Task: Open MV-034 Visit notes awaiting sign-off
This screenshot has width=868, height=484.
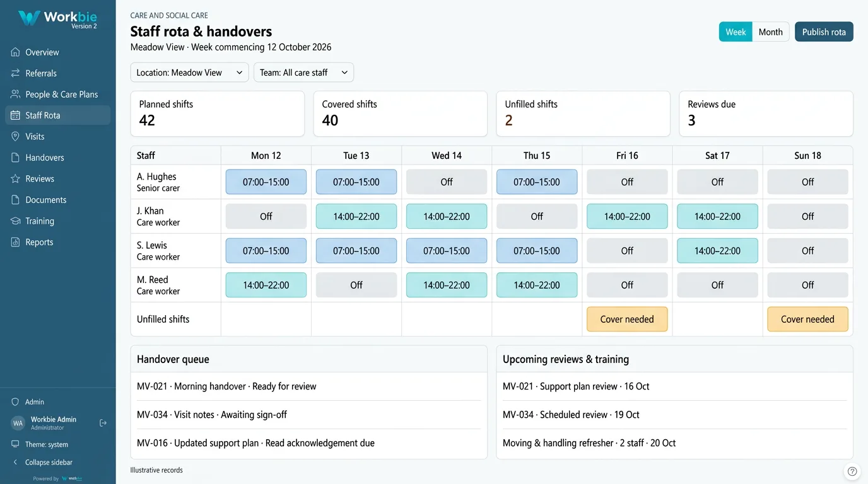Action: (x=309, y=415)
